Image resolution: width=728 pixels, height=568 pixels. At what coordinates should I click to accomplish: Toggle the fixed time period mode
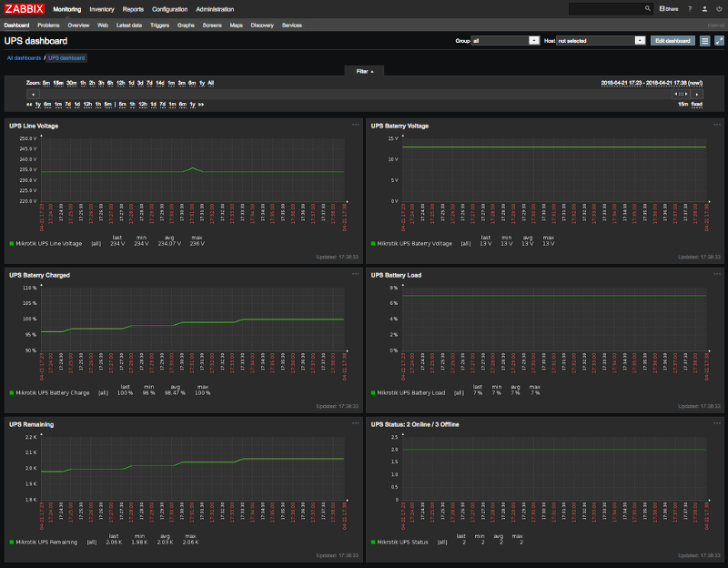(696, 105)
